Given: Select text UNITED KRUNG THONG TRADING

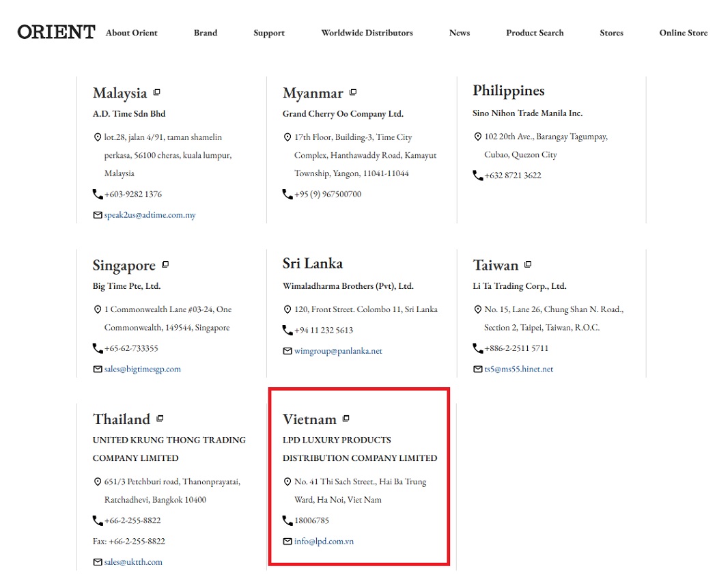Looking at the screenshot, I should click(x=169, y=440).
